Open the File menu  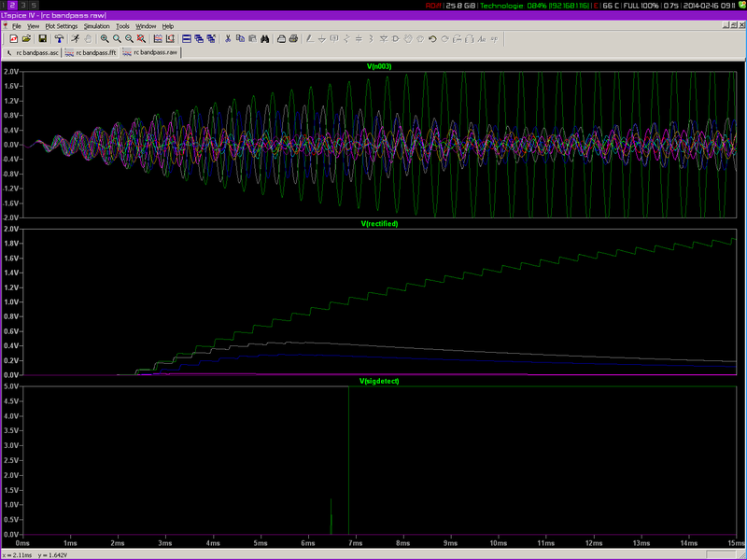pyautogui.click(x=16, y=26)
